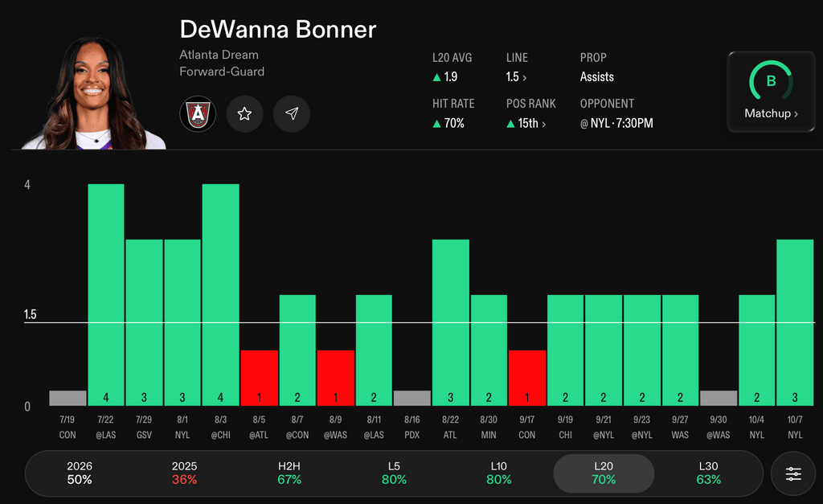Select the gray 9/30 @WAS bar

click(x=719, y=398)
